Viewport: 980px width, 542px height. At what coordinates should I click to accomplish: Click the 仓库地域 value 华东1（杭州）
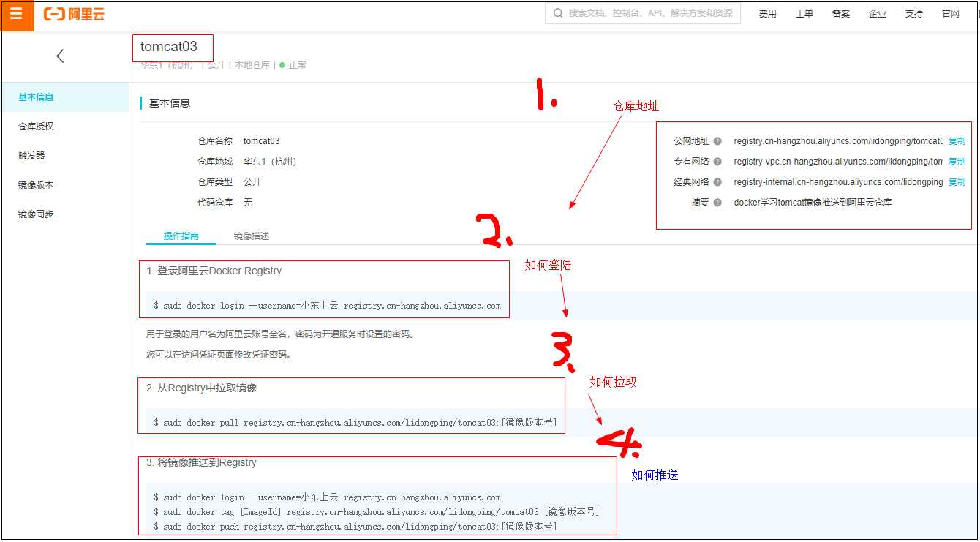pos(270,162)
